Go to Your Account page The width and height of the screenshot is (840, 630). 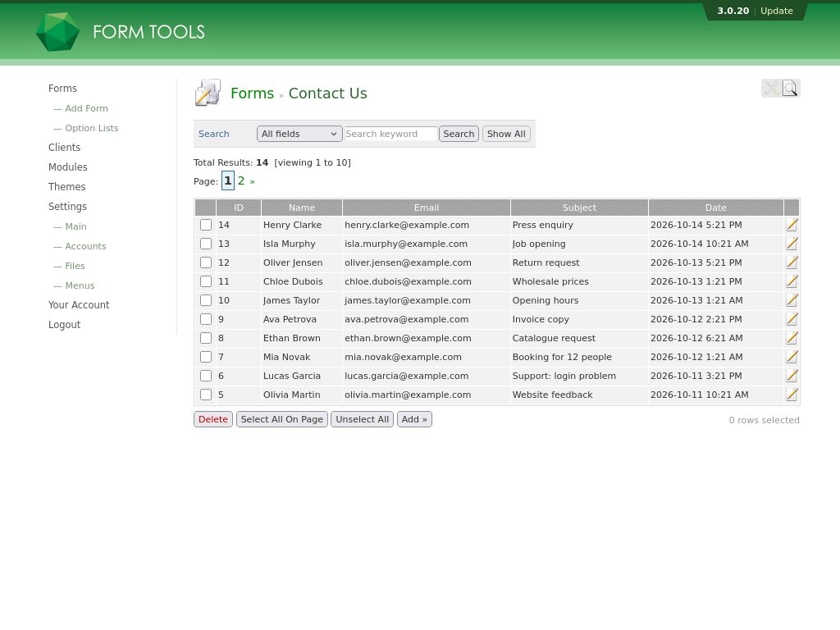pos(79,305)
